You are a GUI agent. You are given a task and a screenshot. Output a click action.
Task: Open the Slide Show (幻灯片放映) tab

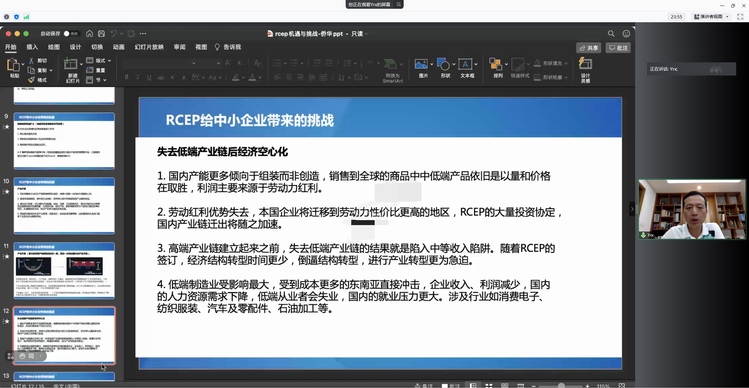point(149,47)
